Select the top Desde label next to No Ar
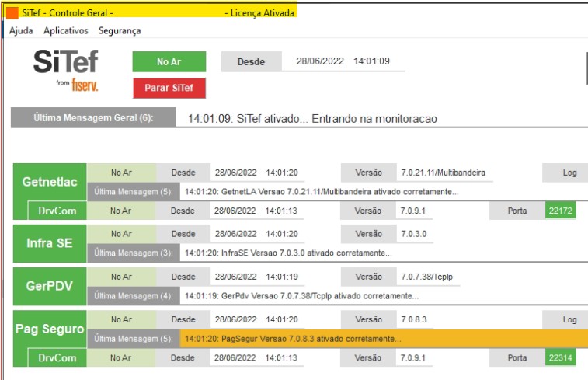588x380 pixels. pyautogui.click(x=251, y=62)
